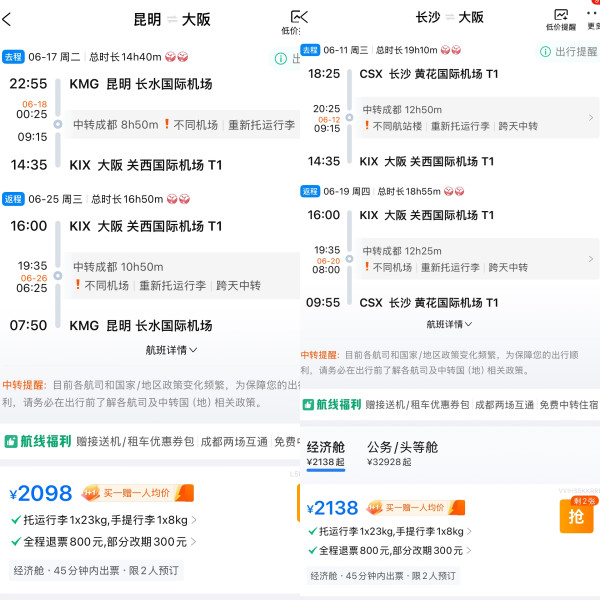Image resolution: width=600 pixels, height=600 pixels.
Task: Tap airline logos next to 总时长14h40m
Action: (176, 57)
